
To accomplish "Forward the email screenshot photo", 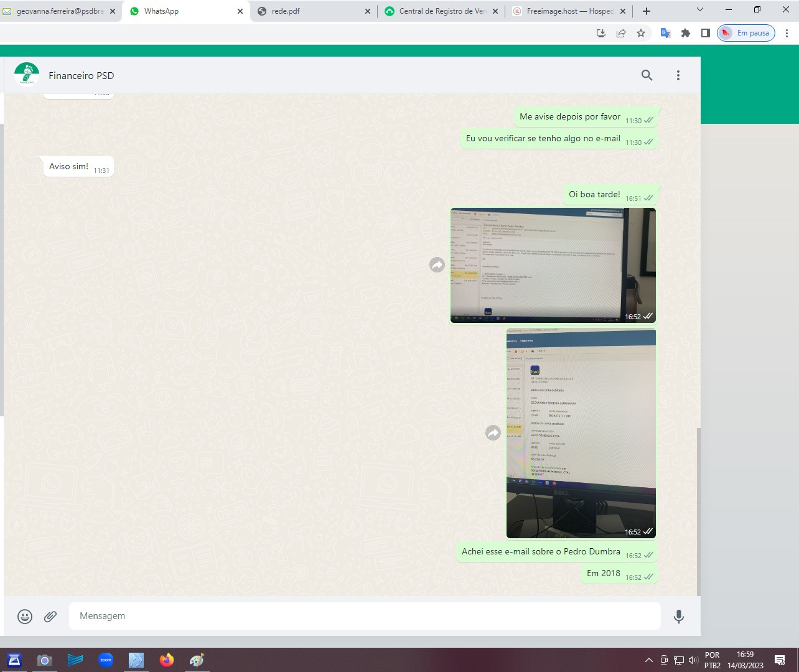I will click(437, 265).
